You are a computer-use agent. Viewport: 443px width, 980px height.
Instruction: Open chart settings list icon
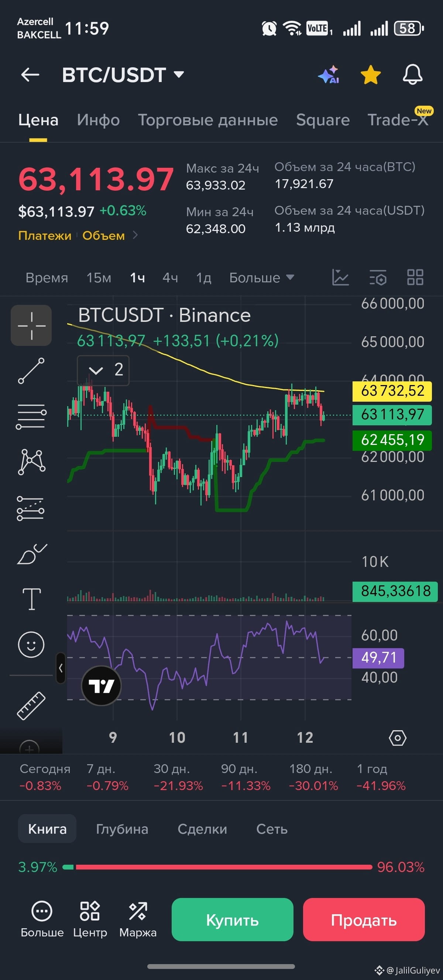[x=378, y=278]
